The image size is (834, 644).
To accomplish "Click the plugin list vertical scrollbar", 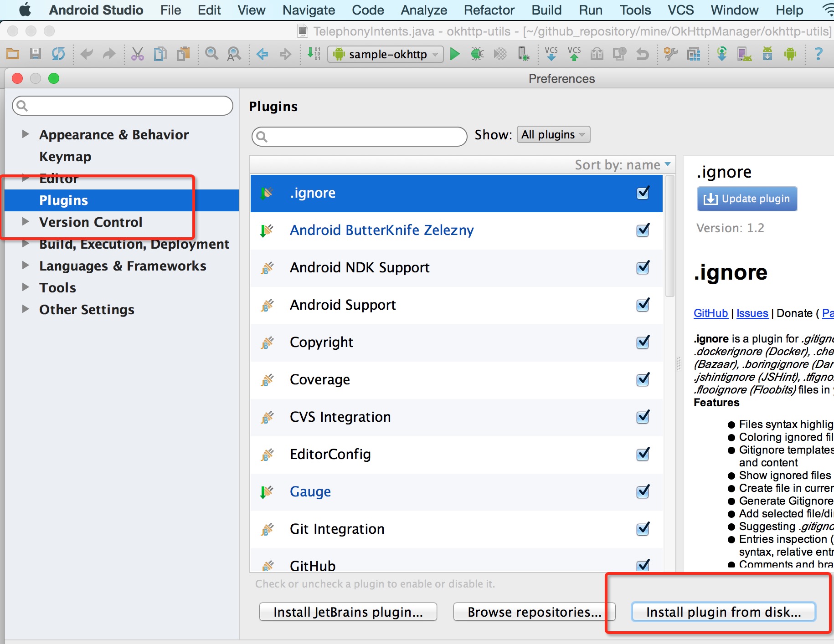I will click(669, 237).
